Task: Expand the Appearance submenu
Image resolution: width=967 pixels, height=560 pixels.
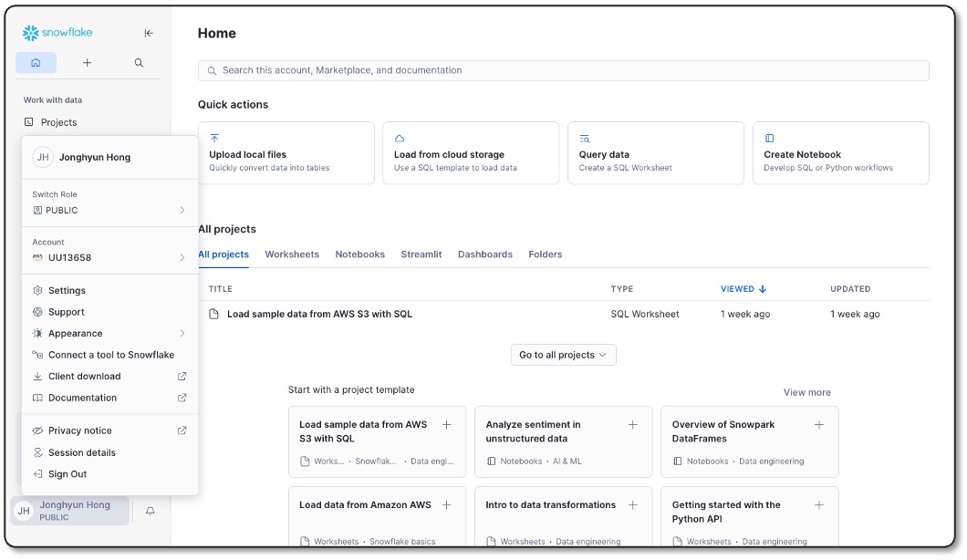Action: (109, 334)
